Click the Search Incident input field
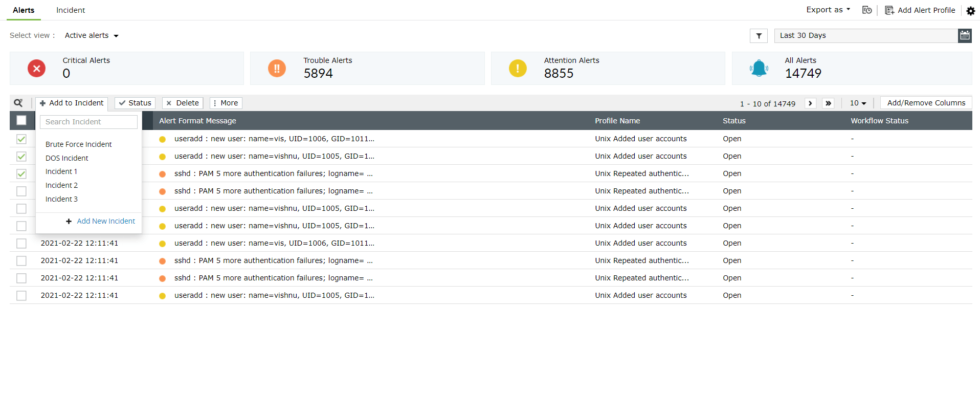The image size is (980, 415). pos(88,122)
